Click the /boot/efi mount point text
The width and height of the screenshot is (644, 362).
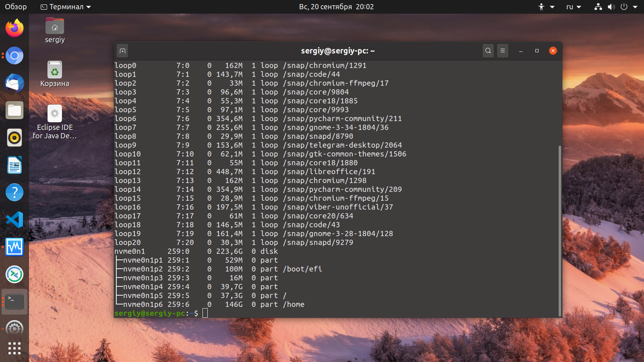click(302, 269)
